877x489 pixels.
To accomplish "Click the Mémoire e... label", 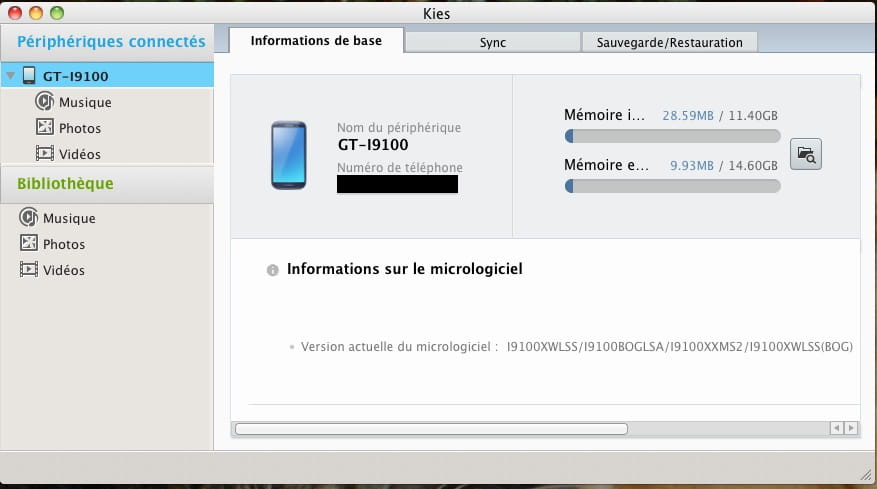I will [x=606, y=165].
